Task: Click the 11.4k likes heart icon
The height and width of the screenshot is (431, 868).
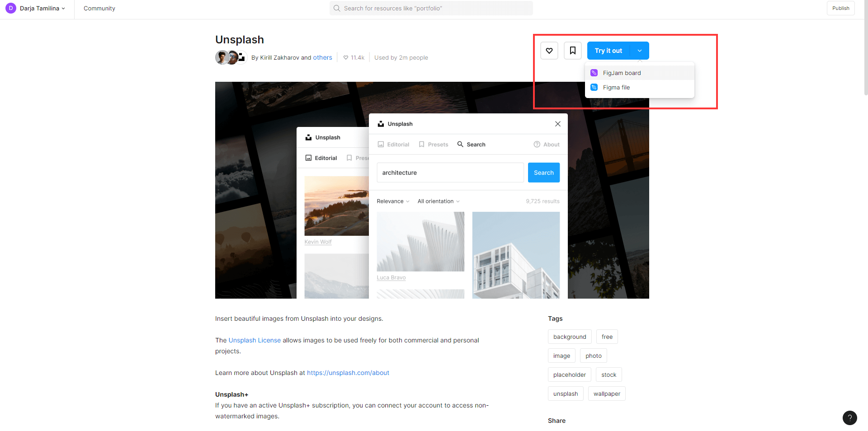Action: point(346,57)
